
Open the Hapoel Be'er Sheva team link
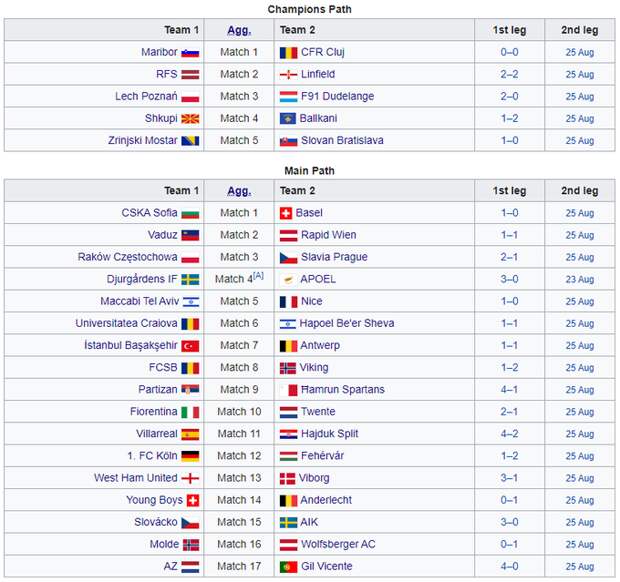[x=347, y=323]
